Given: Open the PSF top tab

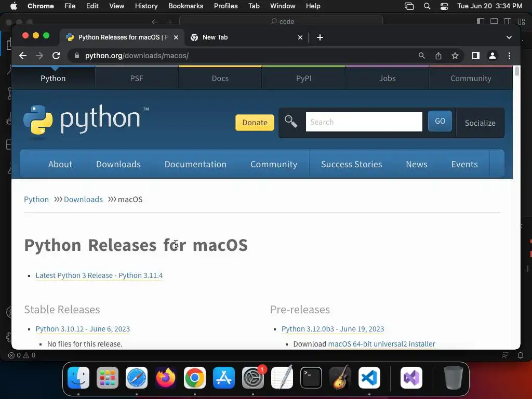Looking at the screenshot, I should (x=137, y=78).
